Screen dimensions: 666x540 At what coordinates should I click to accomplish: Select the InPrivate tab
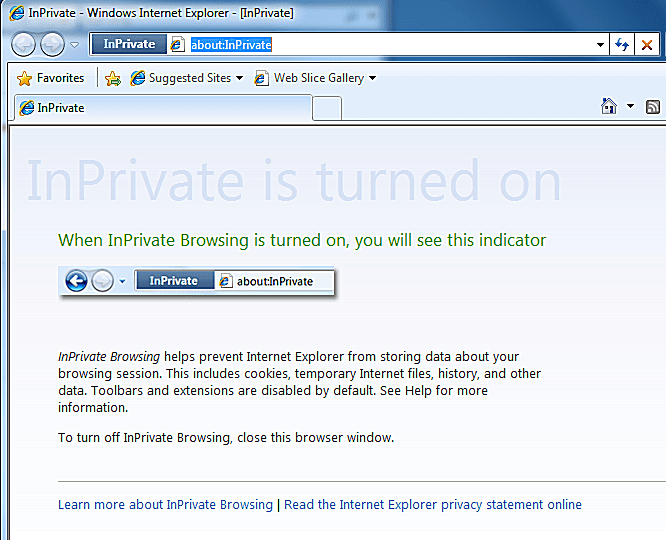(x=164, y=108)
